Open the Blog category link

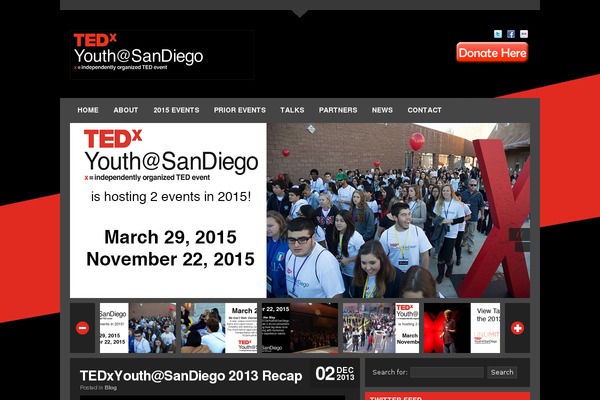(x=111, y=388)
